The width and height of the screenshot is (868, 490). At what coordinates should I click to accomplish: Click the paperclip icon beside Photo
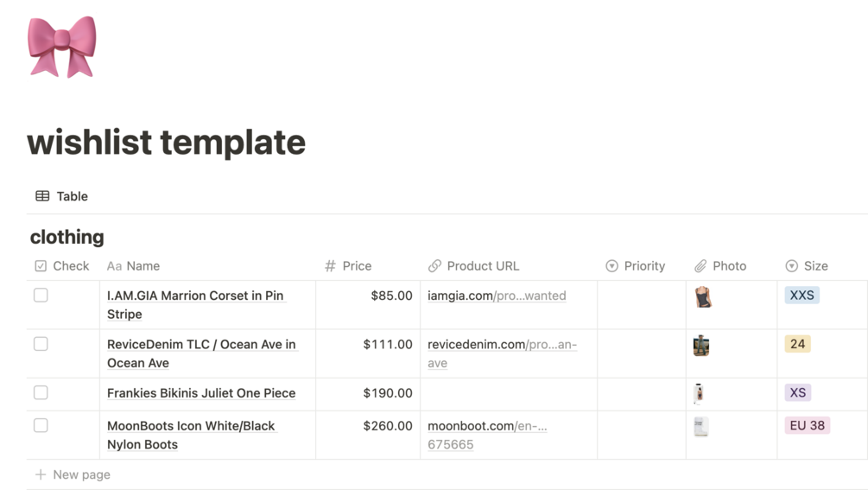click(700, 266)
